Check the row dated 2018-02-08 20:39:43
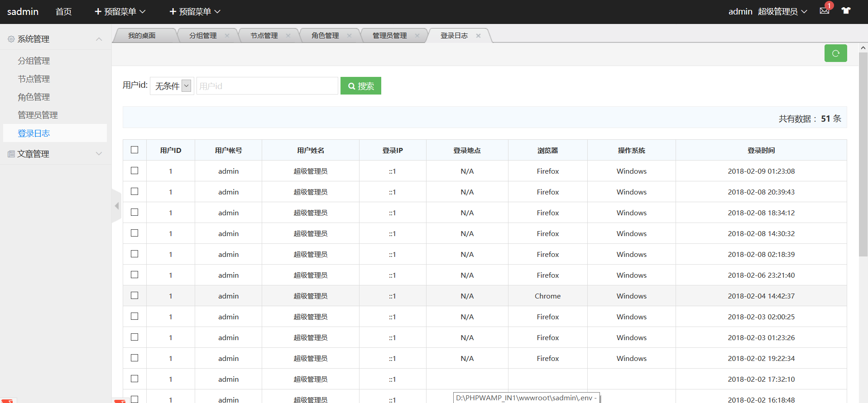This screenshot has height=403, width=868. click(x=134, y=191)
